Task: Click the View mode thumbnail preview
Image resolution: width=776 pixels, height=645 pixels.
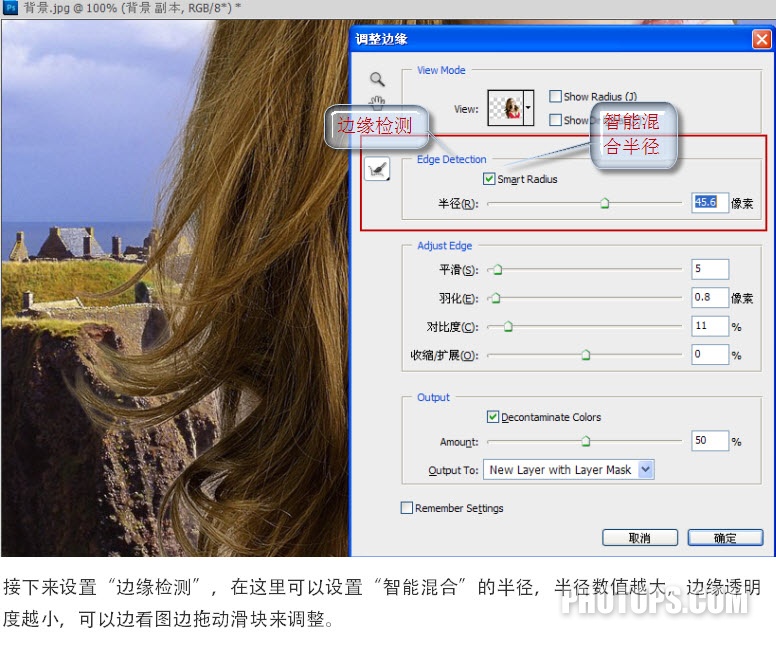Action: click(x=505, y=107)
